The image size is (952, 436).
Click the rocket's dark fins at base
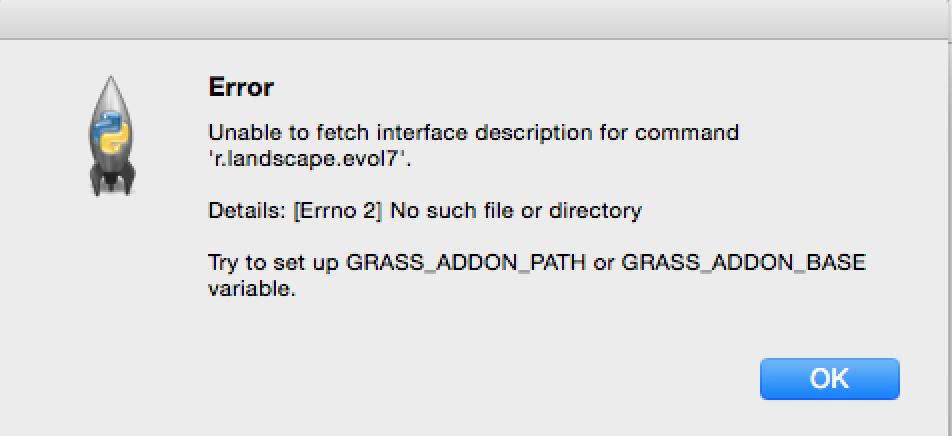(x=112, y=182)
